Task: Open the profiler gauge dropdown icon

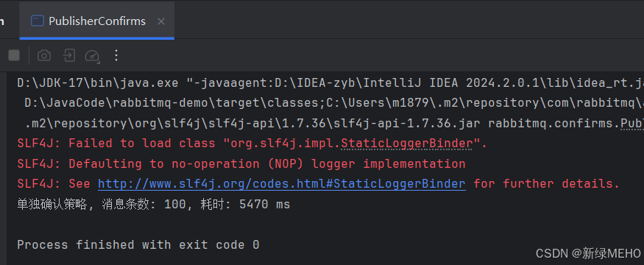Action: coord(93,55)
